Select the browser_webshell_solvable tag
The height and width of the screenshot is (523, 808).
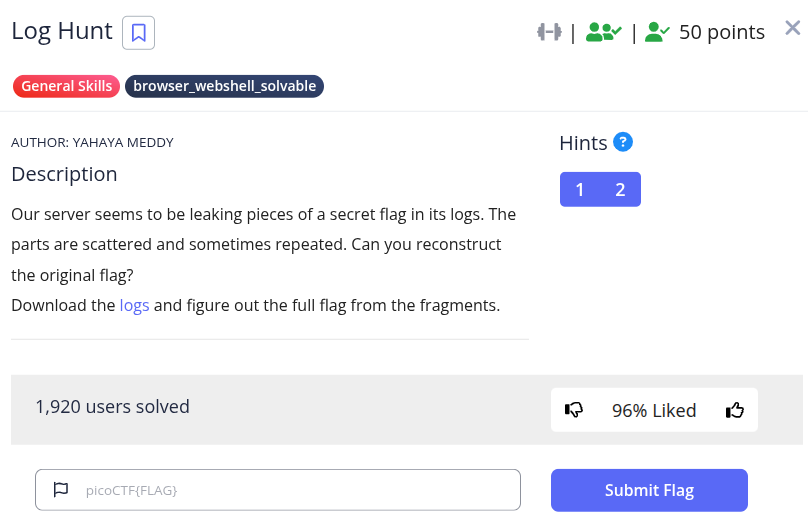click(x=225, y=86)
